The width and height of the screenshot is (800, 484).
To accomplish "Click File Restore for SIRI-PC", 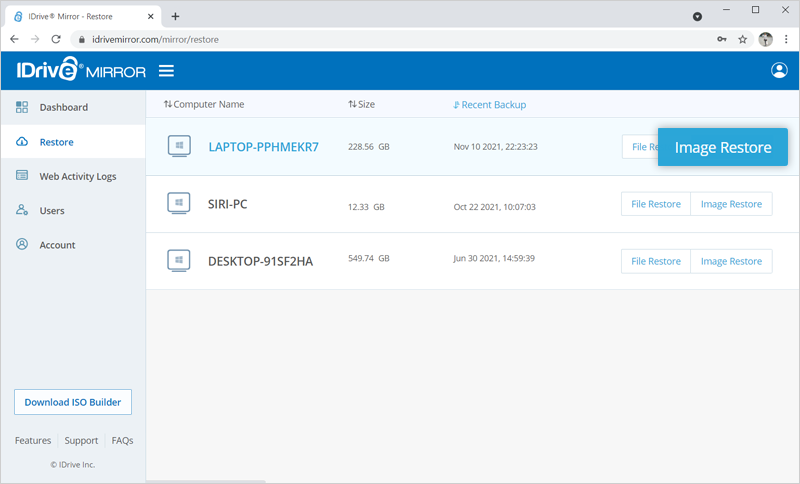I will [x=655, y=204].
